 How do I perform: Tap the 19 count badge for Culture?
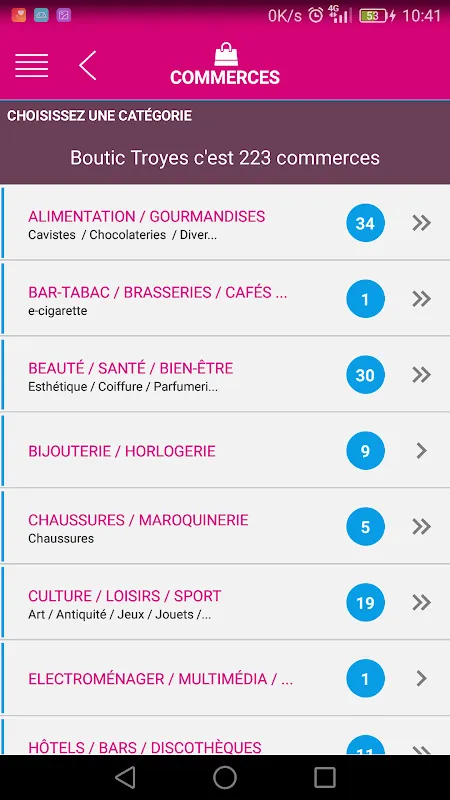pyautogui.click(x=365, y=603)
